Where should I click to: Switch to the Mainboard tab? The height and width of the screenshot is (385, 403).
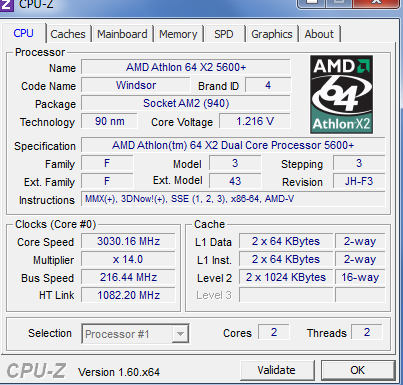coord(122,34)
